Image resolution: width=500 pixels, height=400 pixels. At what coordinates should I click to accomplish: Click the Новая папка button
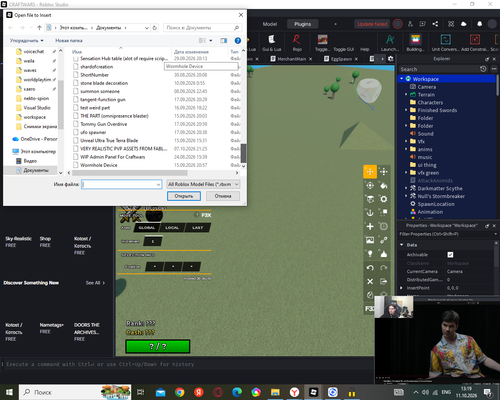[69, 41]
